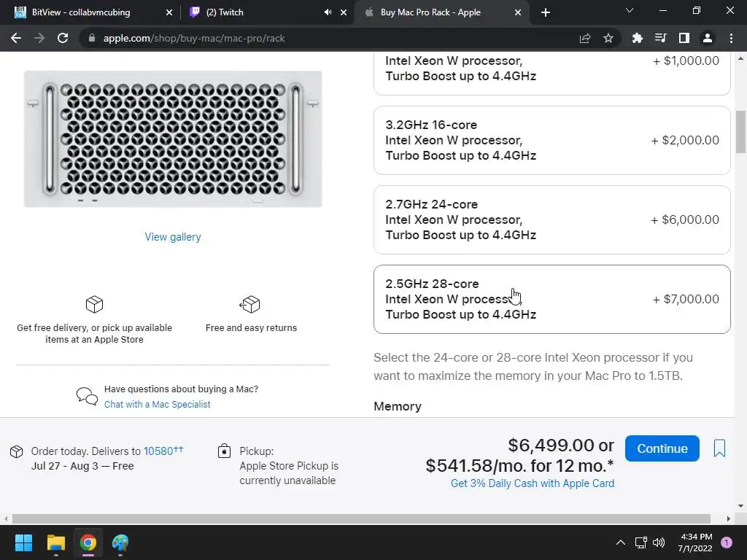The image size is (747, 560).
Task: Open the View gallery link
Action: click(x=173, y=237)
